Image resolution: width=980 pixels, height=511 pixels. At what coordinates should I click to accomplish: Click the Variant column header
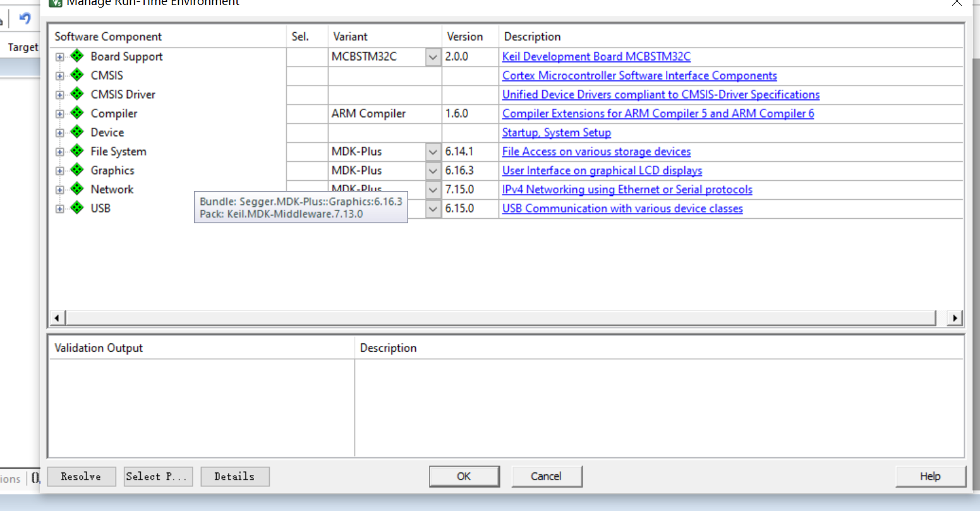point(385,37)
